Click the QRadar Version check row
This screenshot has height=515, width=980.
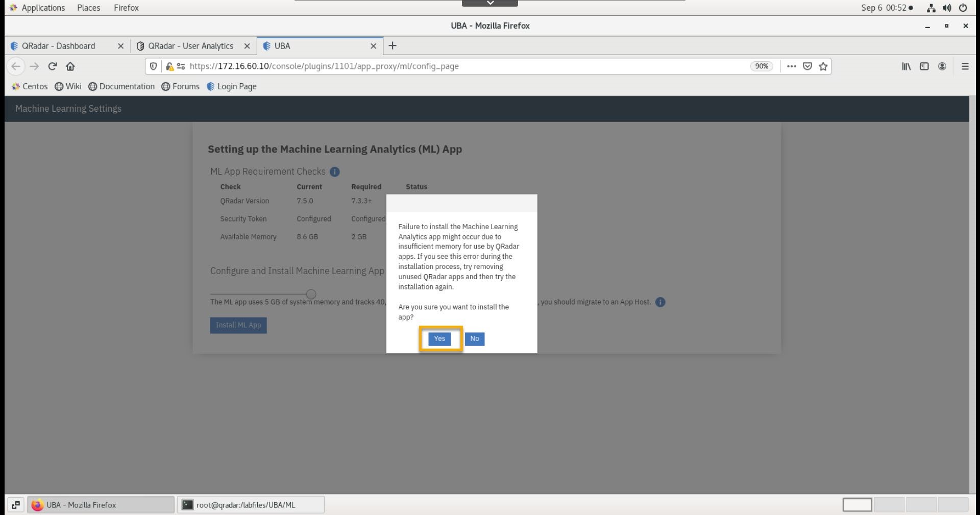[x=324, y=201]
